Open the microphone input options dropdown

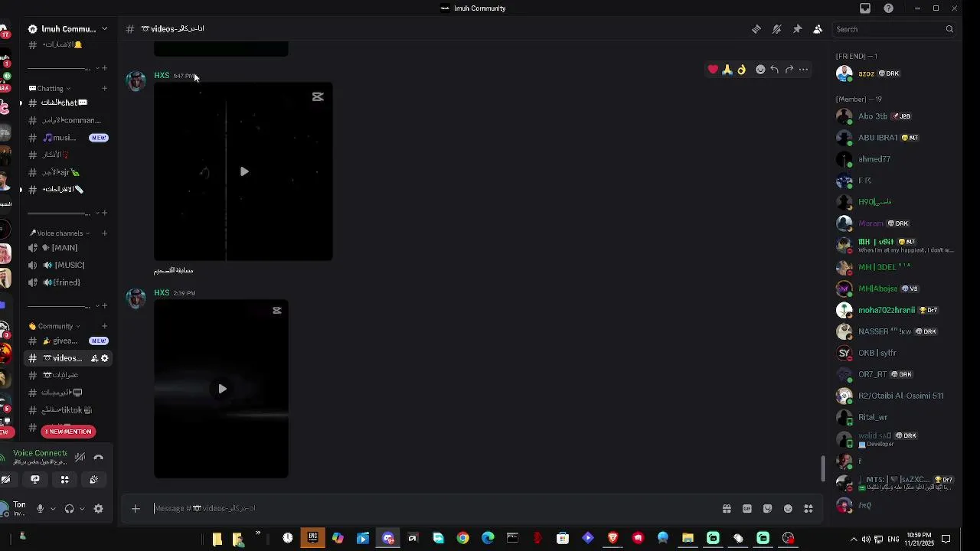click(53, 509)
